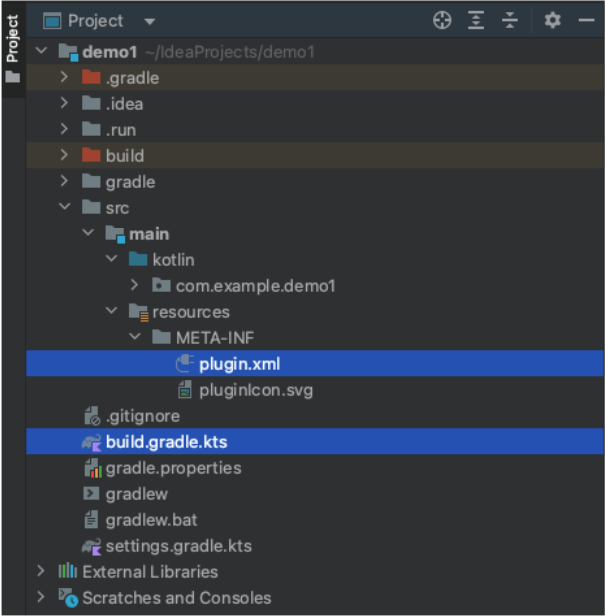The height and width of the screenshot is (616, 605).
Task: Hide the Project tool window with the minus icon
Action: (586, 20)
